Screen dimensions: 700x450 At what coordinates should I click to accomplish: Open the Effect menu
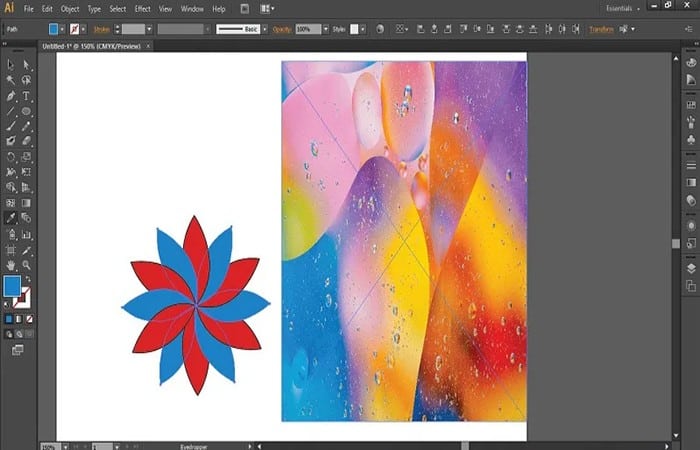142,8
